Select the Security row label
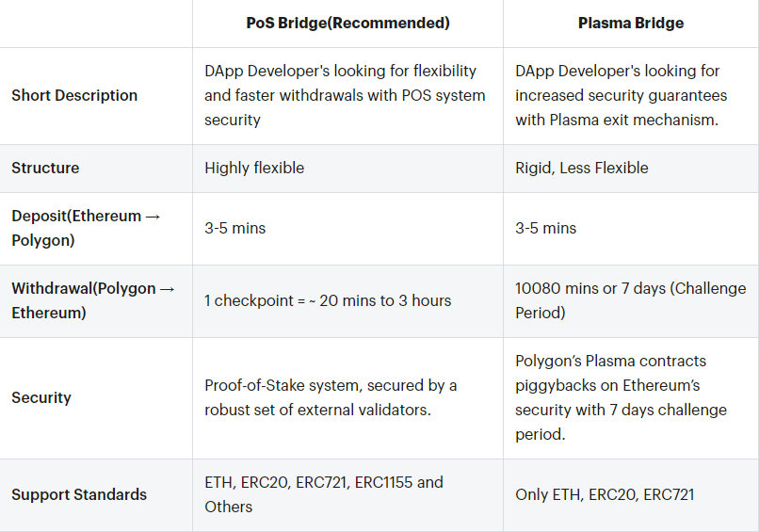 click(x=41, y=397)
